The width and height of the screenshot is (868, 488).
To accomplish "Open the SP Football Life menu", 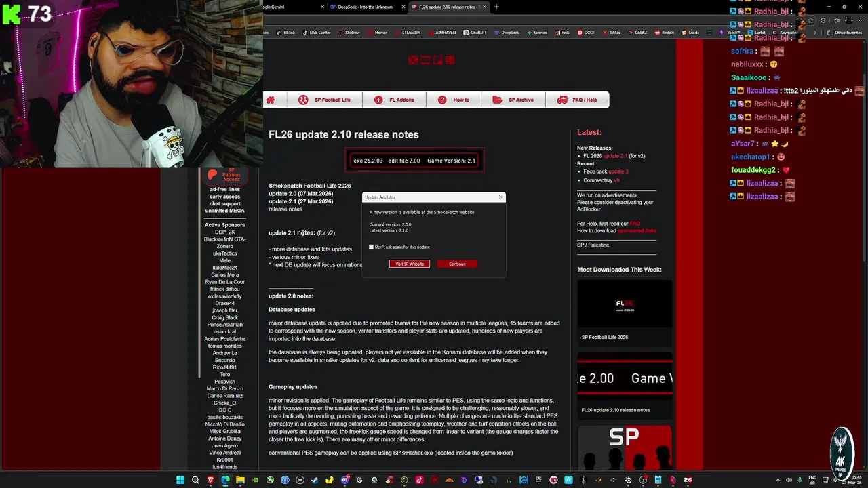I will click(324, 100).
